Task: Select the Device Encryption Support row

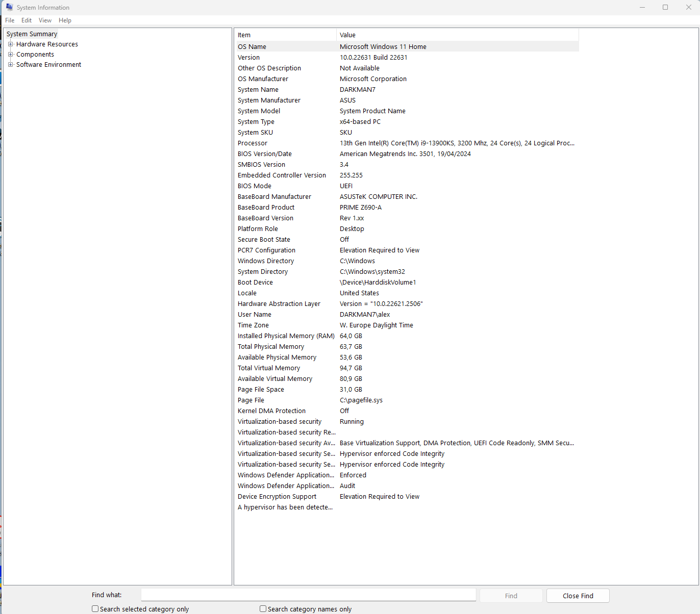Action: (x=407, y=497)
